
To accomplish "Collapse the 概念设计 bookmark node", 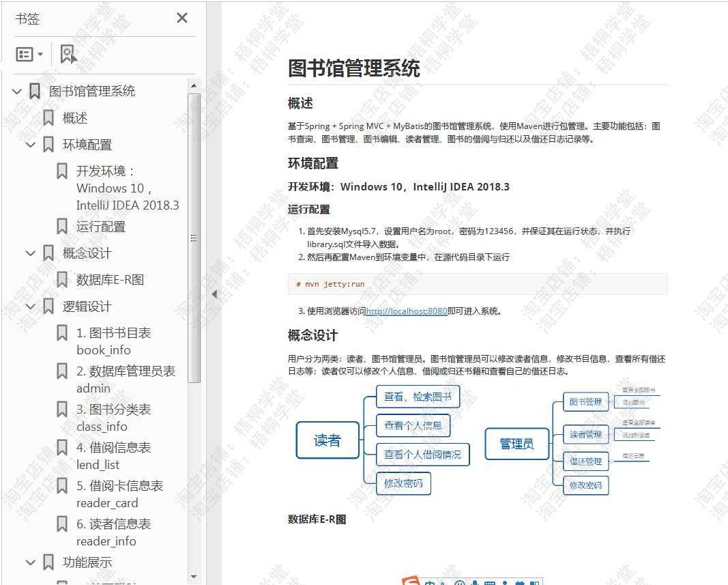I will (x=31, y=253).
